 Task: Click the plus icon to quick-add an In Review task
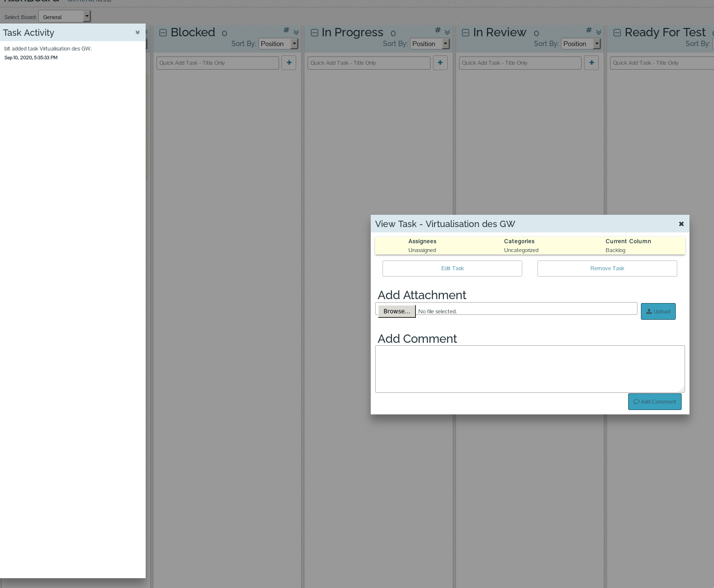click(x=591, y=62)
